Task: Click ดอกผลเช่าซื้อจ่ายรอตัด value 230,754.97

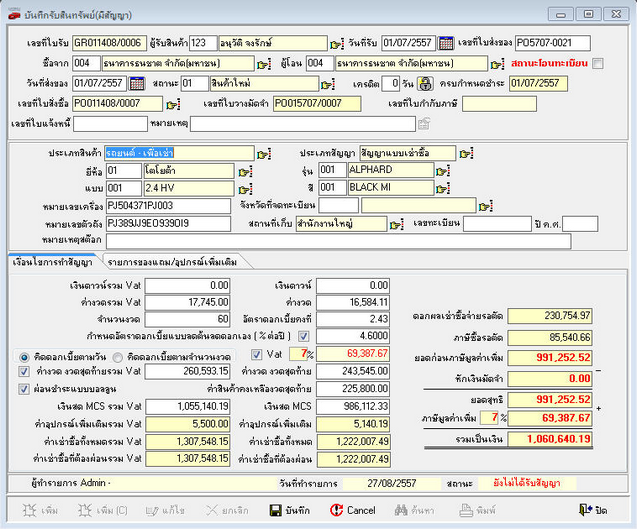Action: [550, 316]
